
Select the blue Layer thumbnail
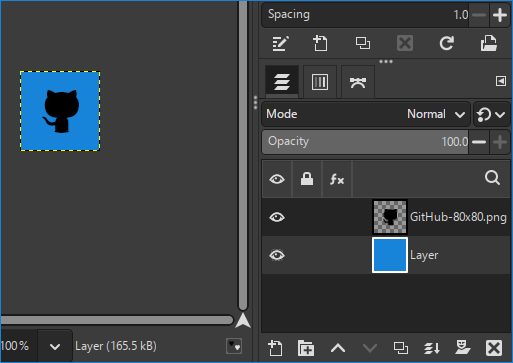pos(390,255)
